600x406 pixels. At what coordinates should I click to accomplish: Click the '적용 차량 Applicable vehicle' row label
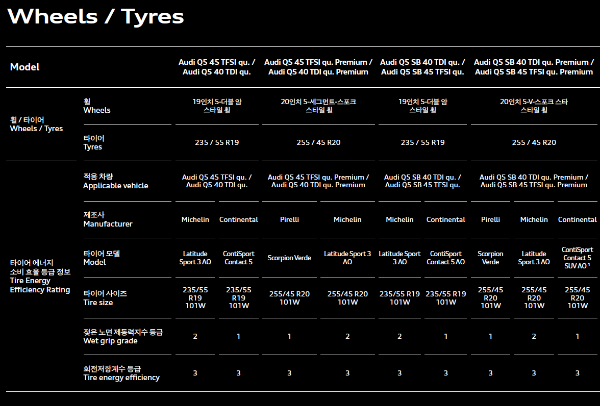[116, 181]
